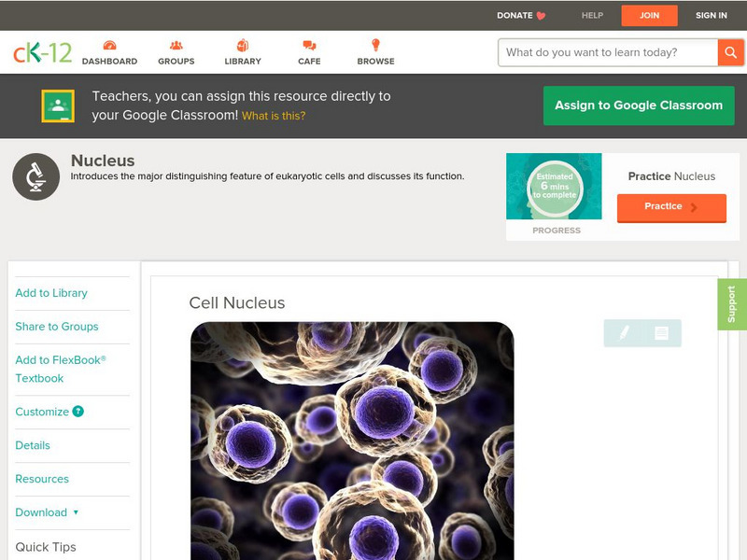This screenshot has height=560, width=747.
Task: Click the Assign to Google Classroom button
Action: click(x=639, y=105)
